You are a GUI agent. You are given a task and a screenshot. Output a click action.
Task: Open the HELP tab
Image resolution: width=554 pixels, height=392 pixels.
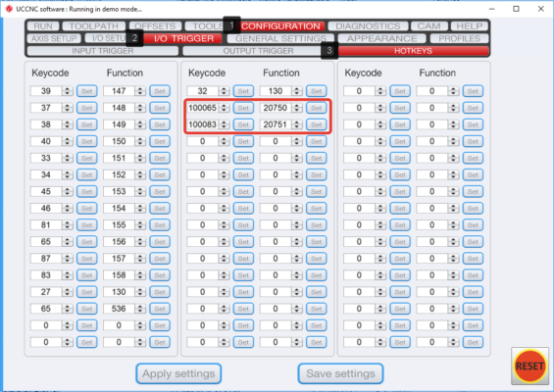click(x=470, y=26)
